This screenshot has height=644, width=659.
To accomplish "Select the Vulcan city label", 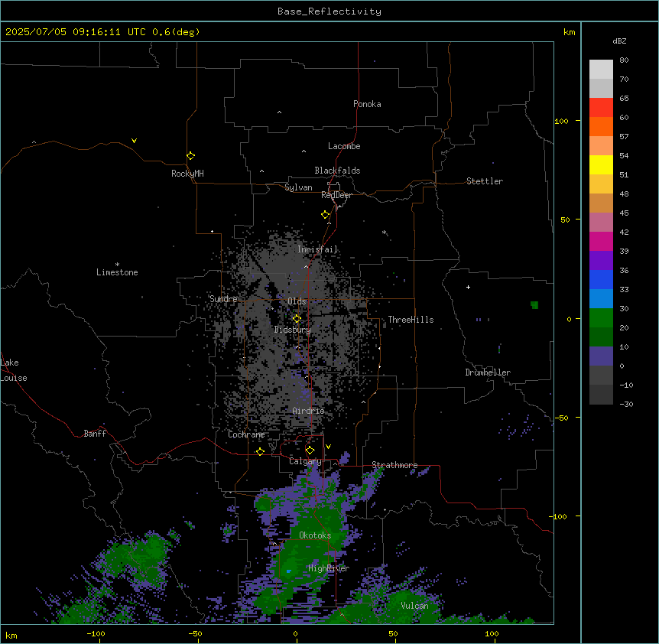I will [x=415, y=606].
